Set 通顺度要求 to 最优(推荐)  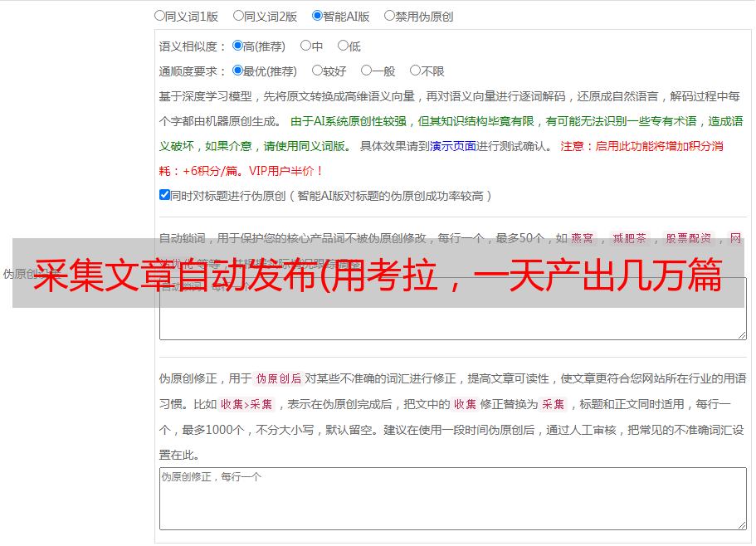(x=237, y=71)
